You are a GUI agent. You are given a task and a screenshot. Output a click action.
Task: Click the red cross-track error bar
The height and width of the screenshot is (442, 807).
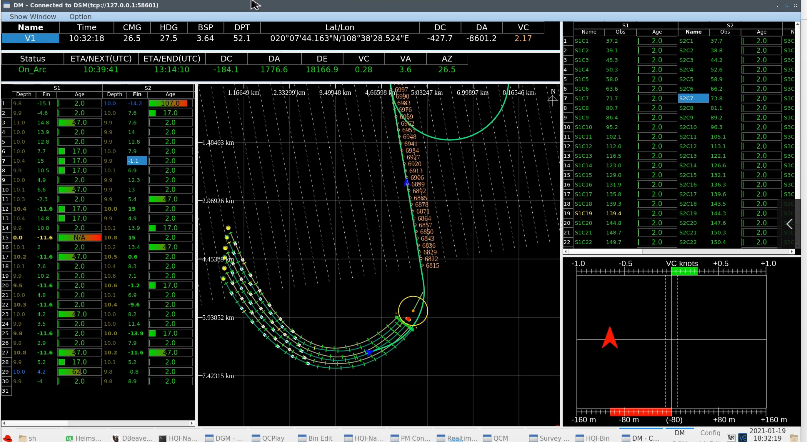639,410
